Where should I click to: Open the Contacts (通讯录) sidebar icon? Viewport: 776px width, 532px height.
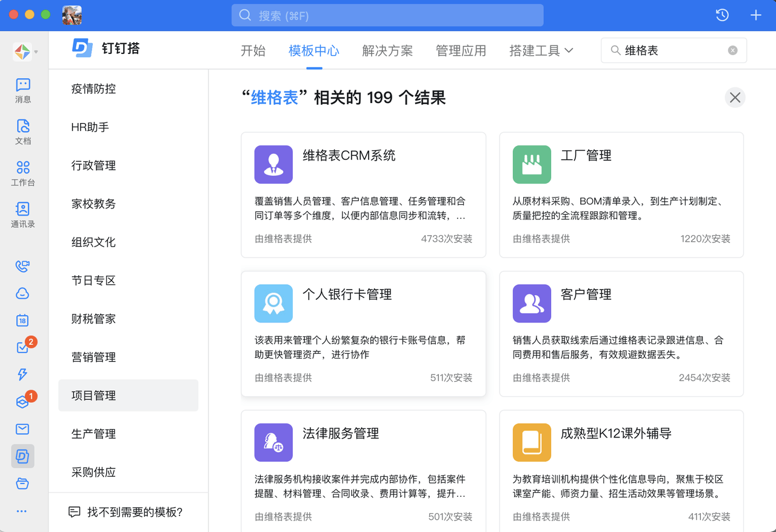pos(23,215)
